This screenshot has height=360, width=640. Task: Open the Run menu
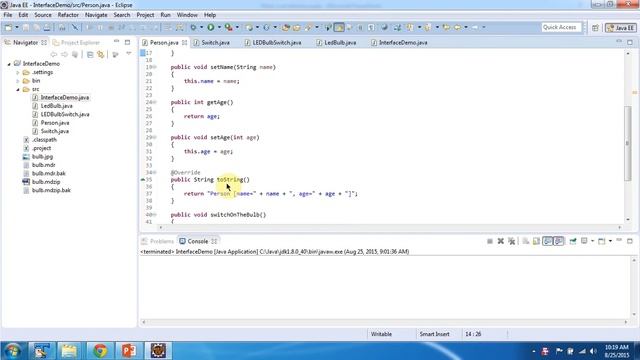click(165, 15)
